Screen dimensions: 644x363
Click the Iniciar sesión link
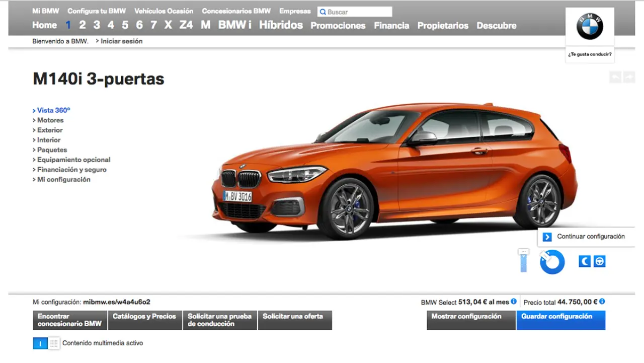point(121,41)
